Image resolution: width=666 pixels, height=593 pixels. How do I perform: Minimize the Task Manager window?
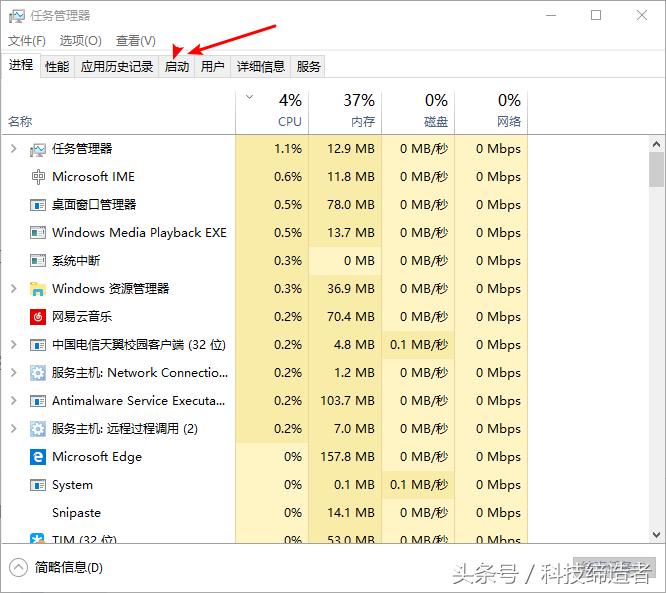pos(551,16)
